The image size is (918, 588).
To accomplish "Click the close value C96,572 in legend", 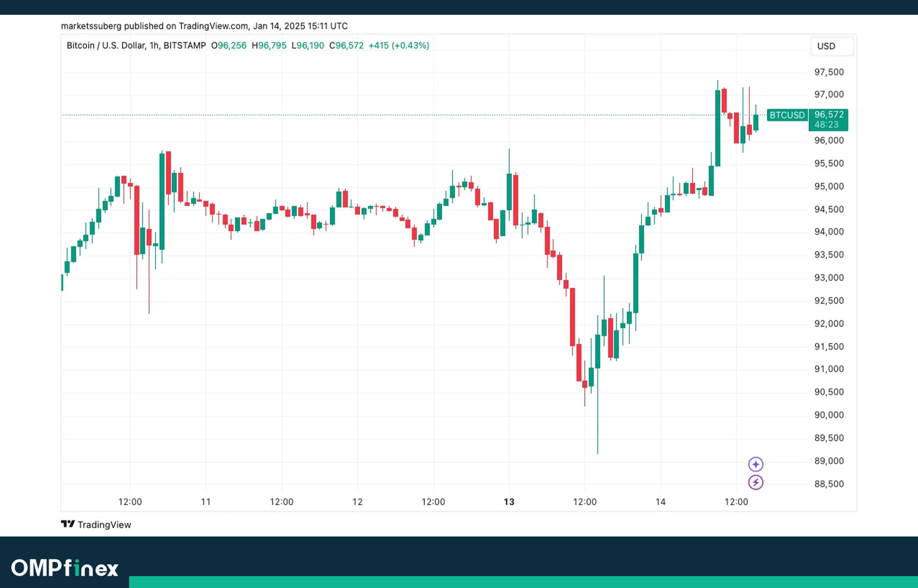I will (x=346, y=46).
